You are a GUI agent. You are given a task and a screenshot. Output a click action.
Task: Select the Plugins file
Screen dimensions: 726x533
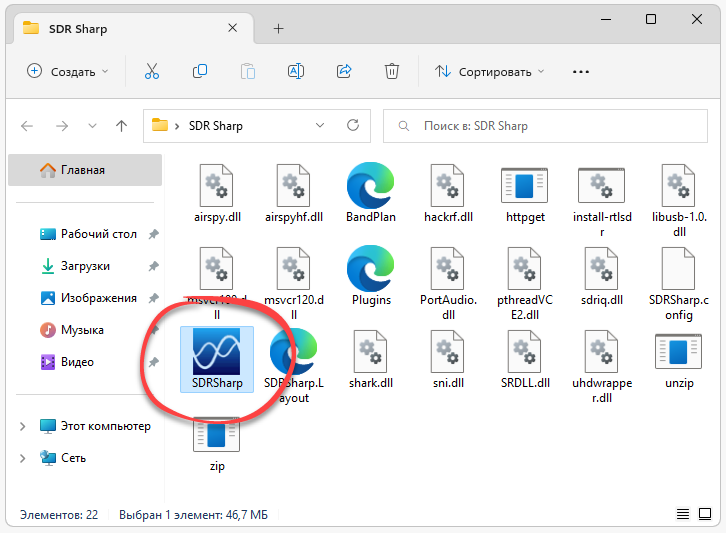click(370, 276)
